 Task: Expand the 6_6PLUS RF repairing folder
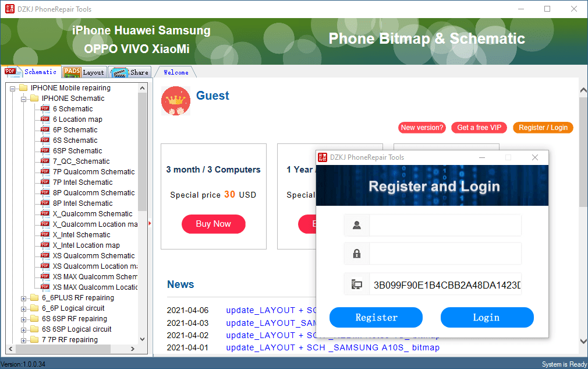[24, 299]
